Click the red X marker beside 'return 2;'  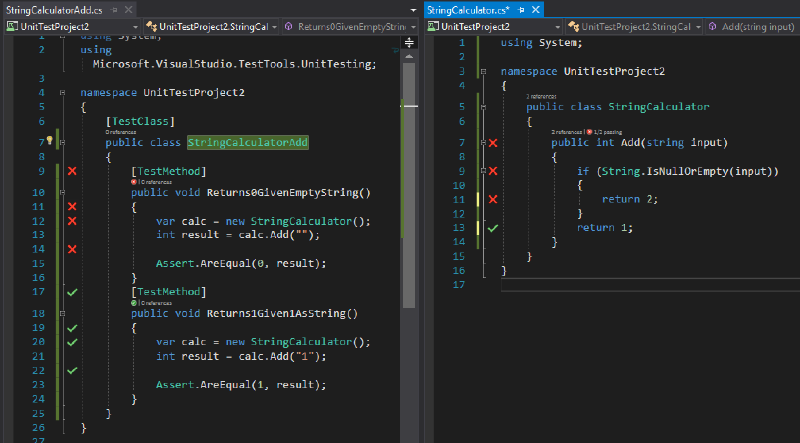pos(492,200)
